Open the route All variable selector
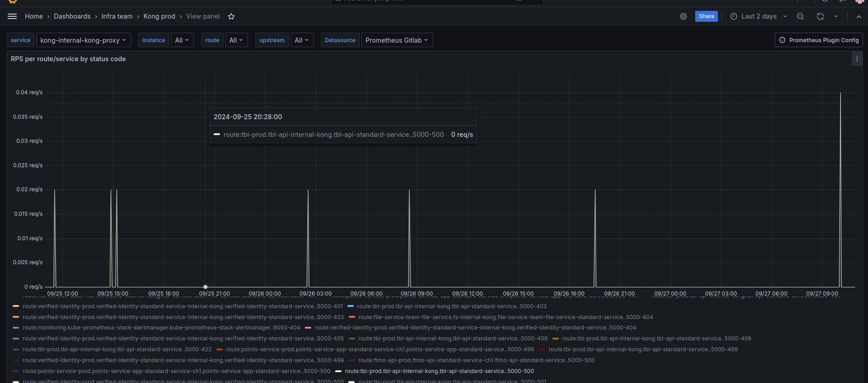 236,40
